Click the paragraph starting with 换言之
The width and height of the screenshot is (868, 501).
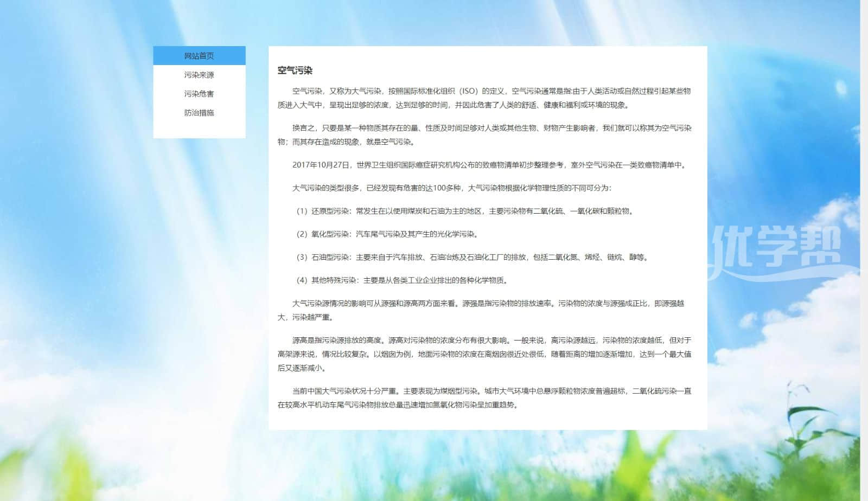click(x=484, y=135)
